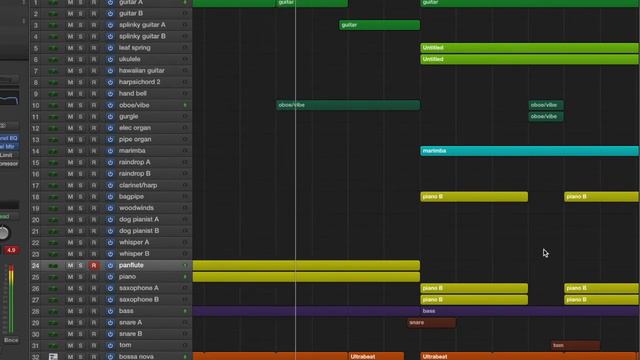Select the Untitled region on leaf spring track
This screenshot has height=360, width=640.
click(529, 48)
